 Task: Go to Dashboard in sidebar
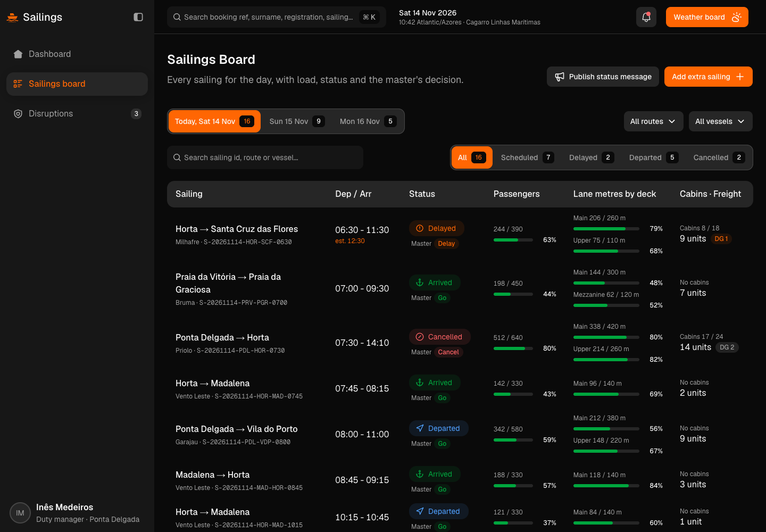click(77, 54)
